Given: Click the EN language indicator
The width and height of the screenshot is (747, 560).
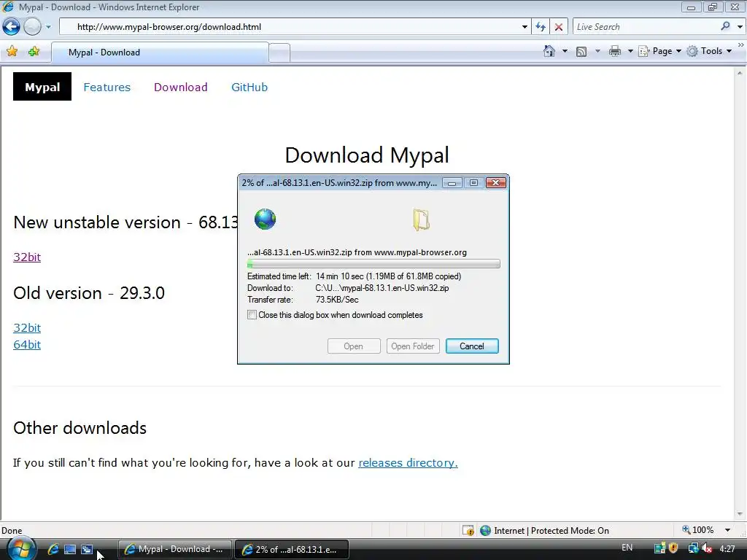Looking at the screenshot, I should coord(627,548).
